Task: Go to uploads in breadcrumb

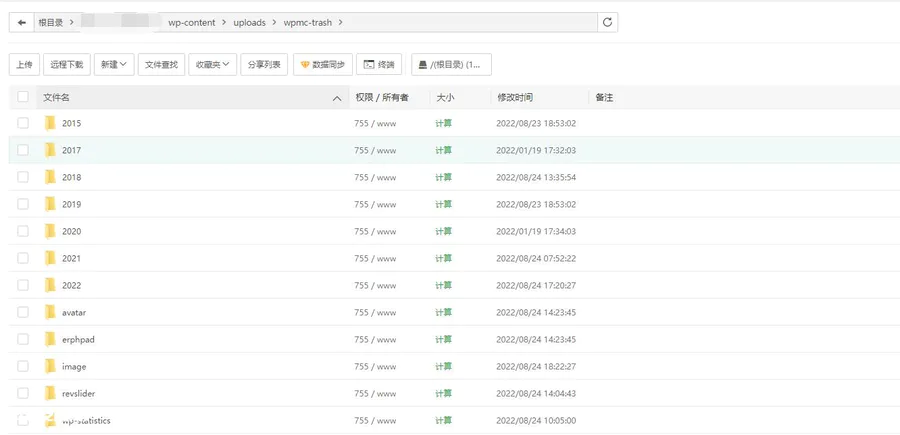Action: 250,22
